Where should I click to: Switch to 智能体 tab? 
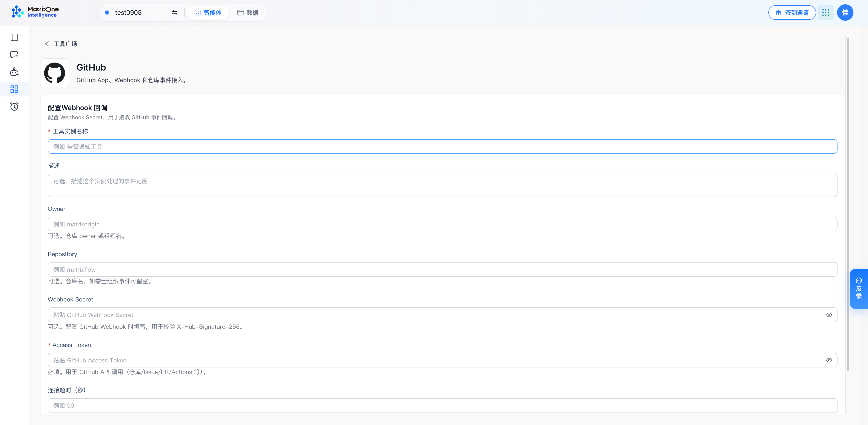tap(208, 13)
